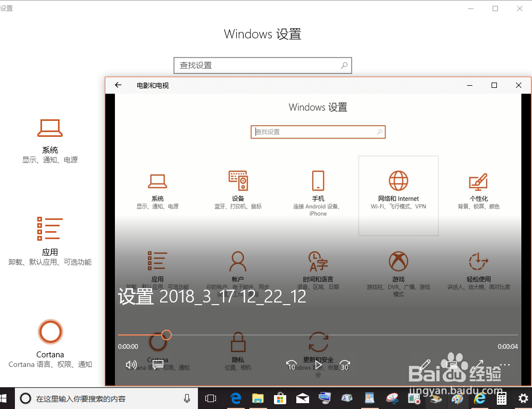The image size is (532, 409).
Task: Go back using the player's back arrow
Action: [118, 85]
